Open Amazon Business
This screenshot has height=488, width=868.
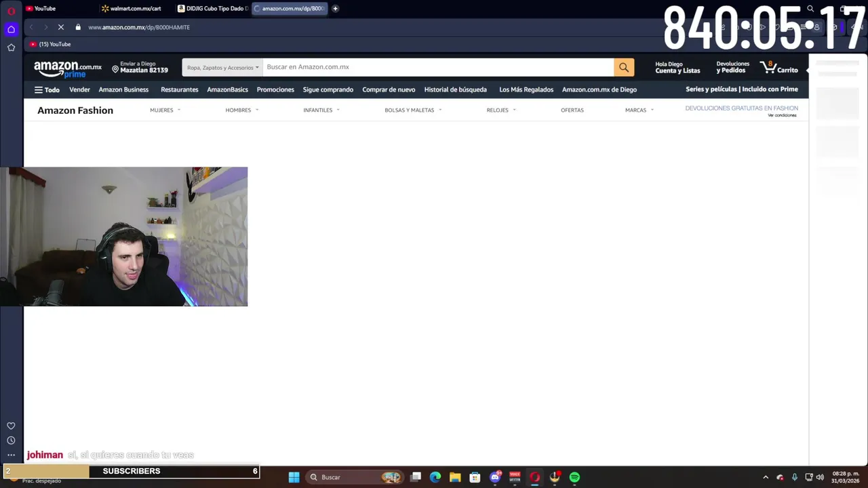(x=123, y=89)
